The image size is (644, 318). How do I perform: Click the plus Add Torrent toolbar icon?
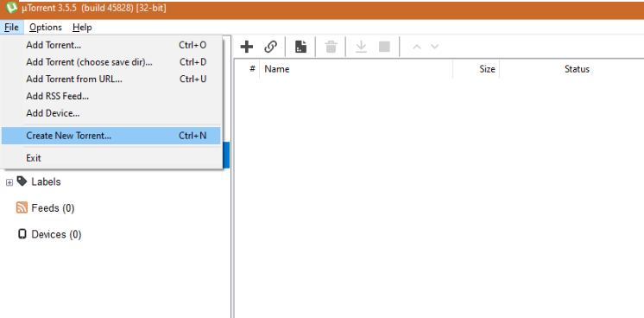pyautogui.click(x=246, y=47)
